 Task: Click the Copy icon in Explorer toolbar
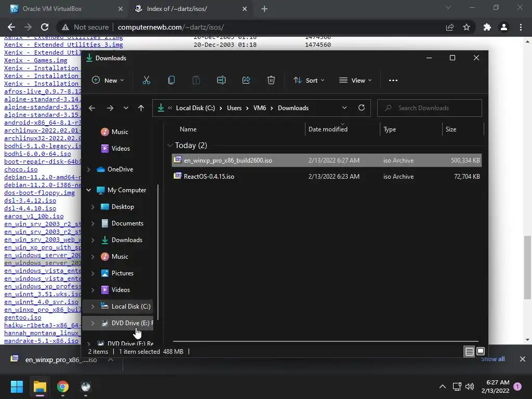click(x=171, y=81)
